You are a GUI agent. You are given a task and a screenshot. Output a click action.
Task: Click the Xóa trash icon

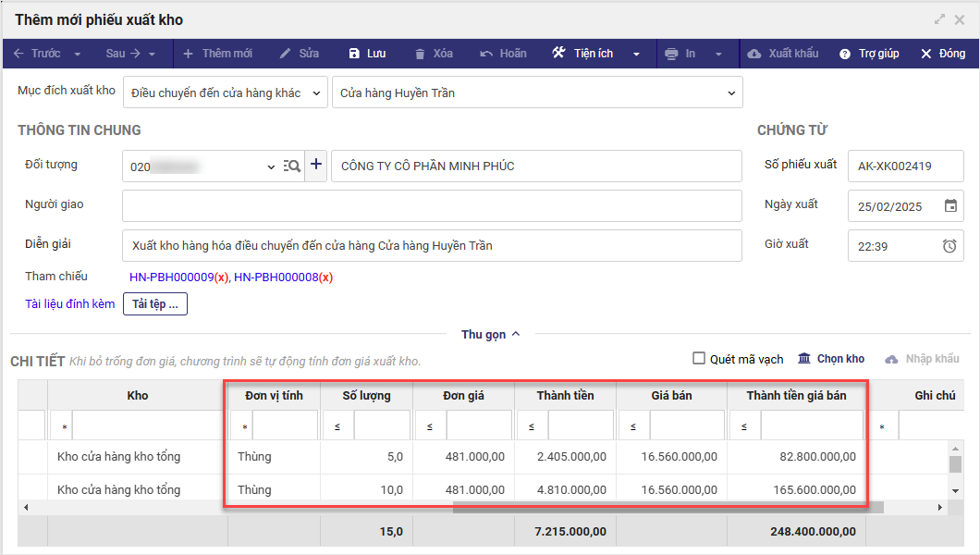[x=420, y=54]
